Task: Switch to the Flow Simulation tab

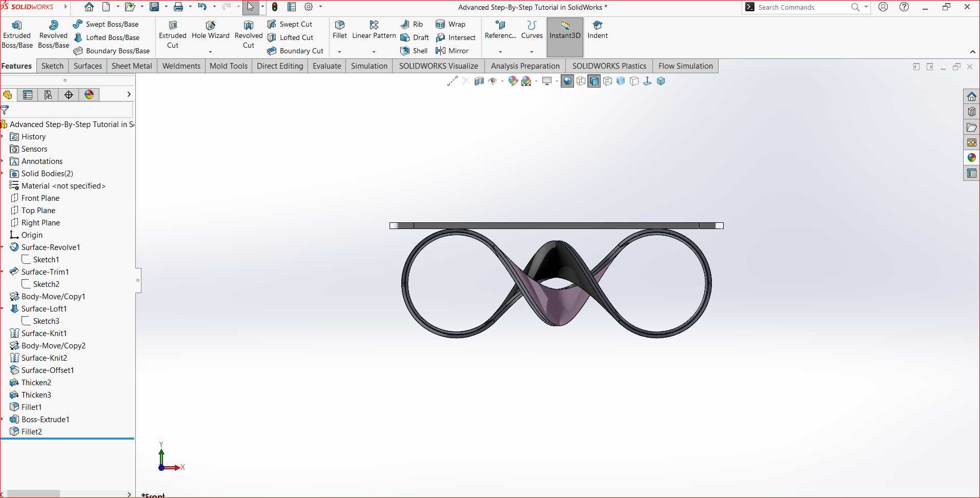Action: (x=686, y=66)
